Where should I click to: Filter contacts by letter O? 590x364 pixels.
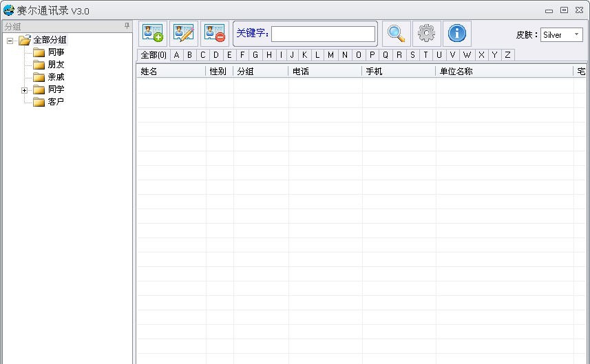pyautogui.click(x=359, y=55)
